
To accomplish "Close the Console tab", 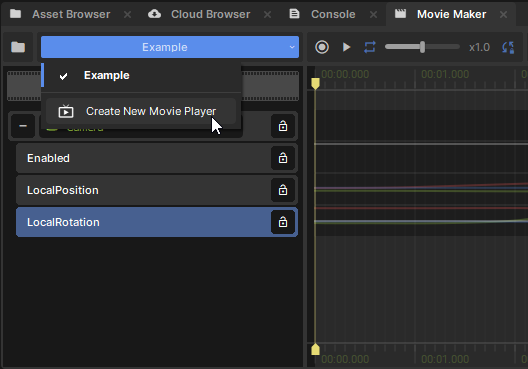I will tap(373, 14).
